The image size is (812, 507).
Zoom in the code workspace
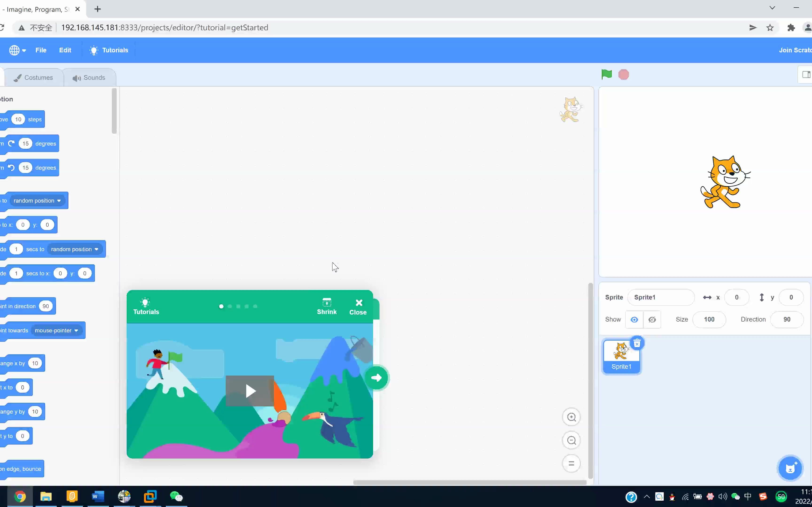coord(571,417)
